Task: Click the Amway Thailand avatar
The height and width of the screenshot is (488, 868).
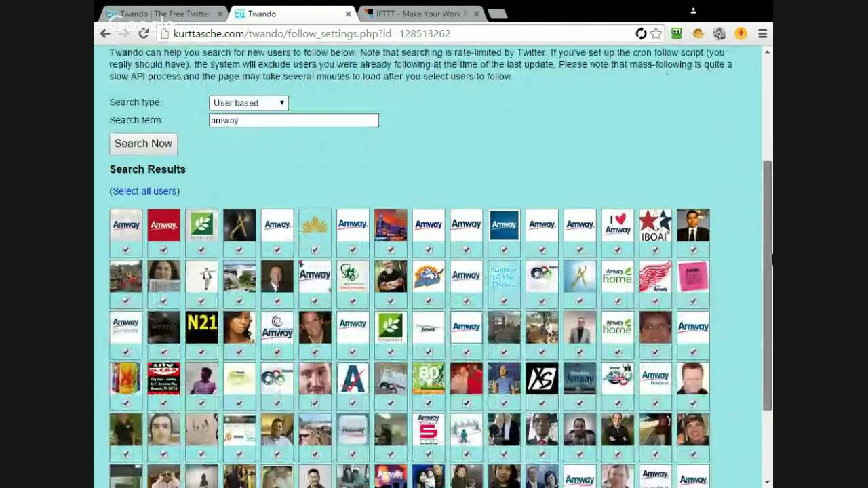Action: [x=656, y=378]
